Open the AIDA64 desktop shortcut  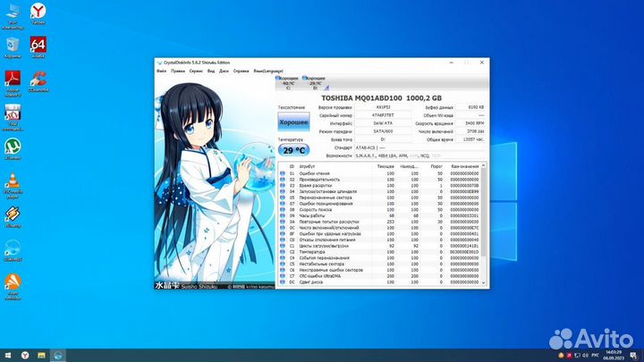coord(38,46)
